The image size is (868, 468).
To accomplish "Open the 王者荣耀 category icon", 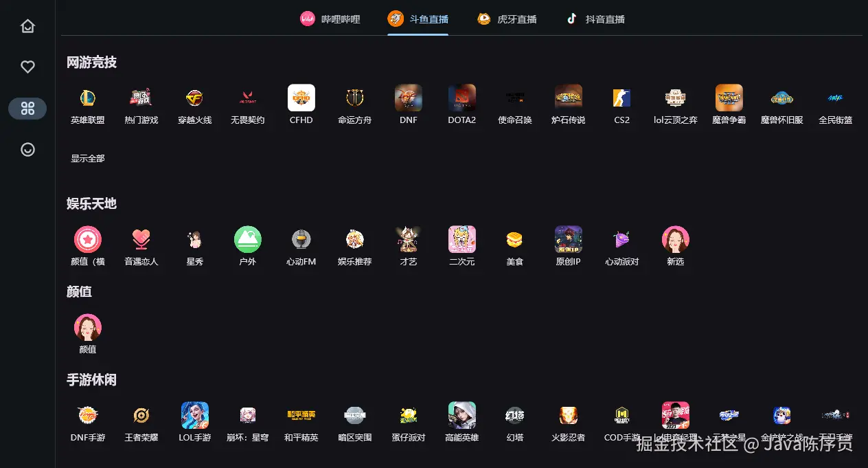I will (141, 415).
